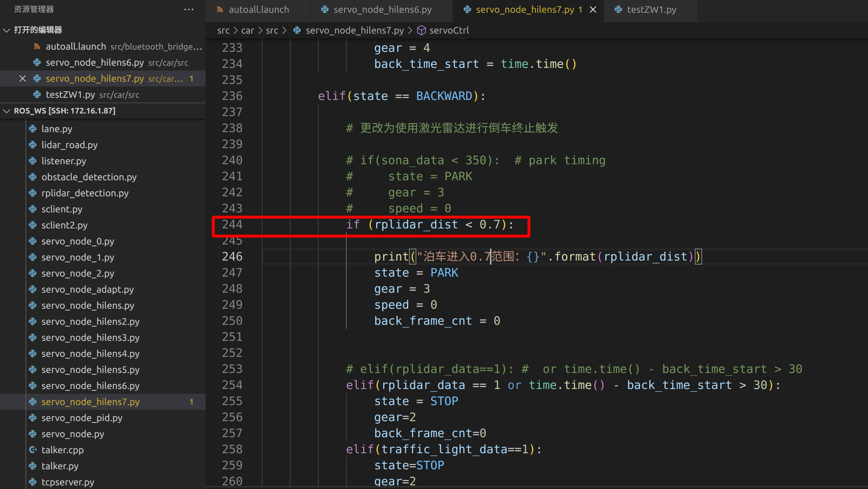The width and height of the screenshot is (868, 489).
Task: Click the explorer more actions ellipsis
Action: tap(188, 9)
